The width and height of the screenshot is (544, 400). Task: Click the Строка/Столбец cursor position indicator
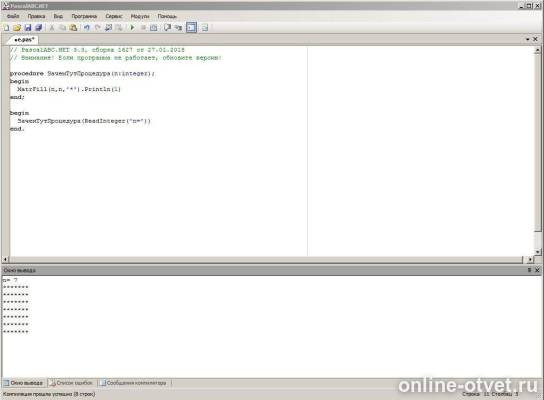490,394
